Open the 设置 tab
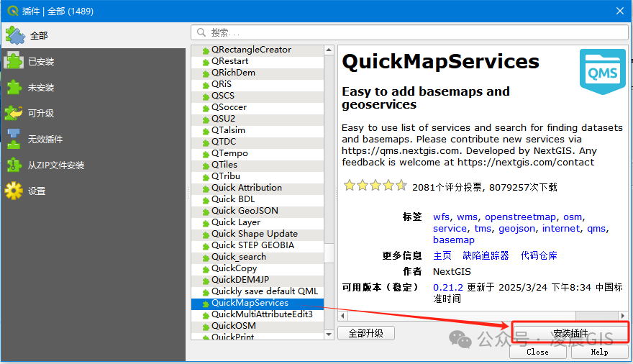The image size is (633, 364). coord(94,191)
